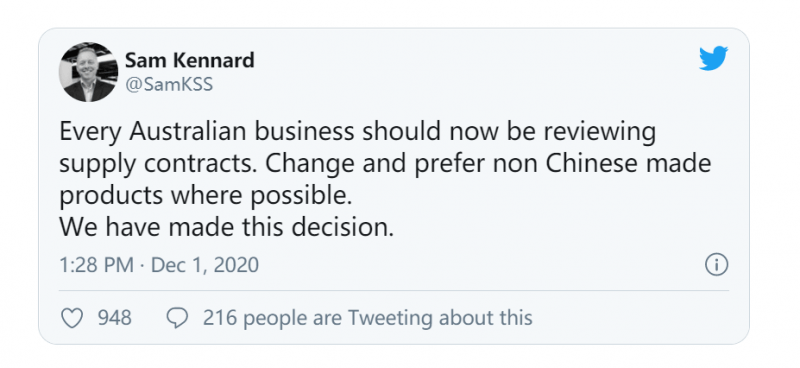Click the word "Tweeting" in footer

(391, 318)
